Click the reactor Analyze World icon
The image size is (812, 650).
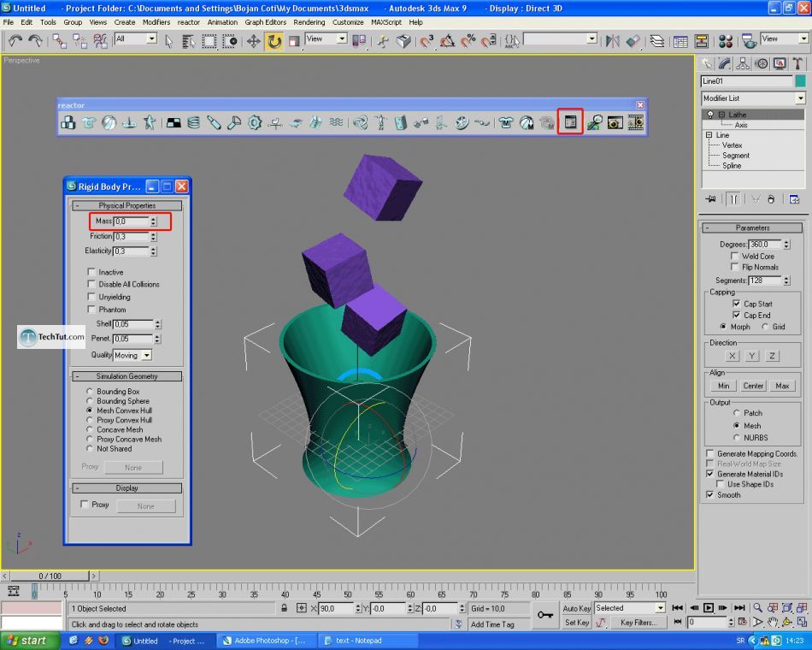click(x=594, y=122)
